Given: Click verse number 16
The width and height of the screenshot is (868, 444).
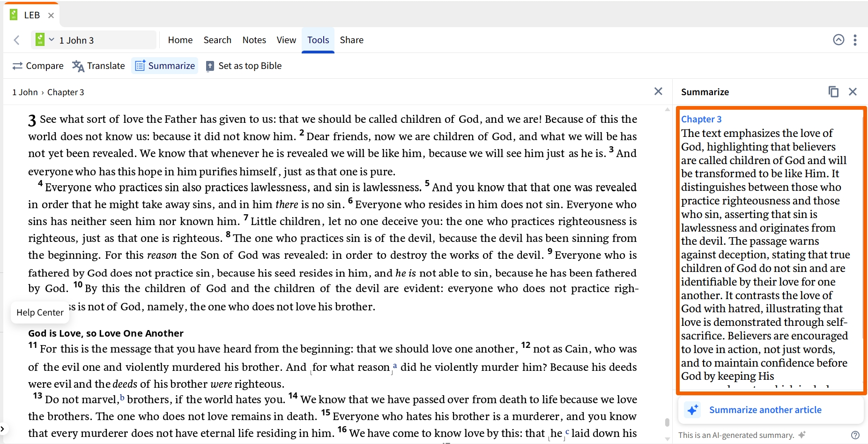Looking at the screenshot, I should click(x=342, y=429).
